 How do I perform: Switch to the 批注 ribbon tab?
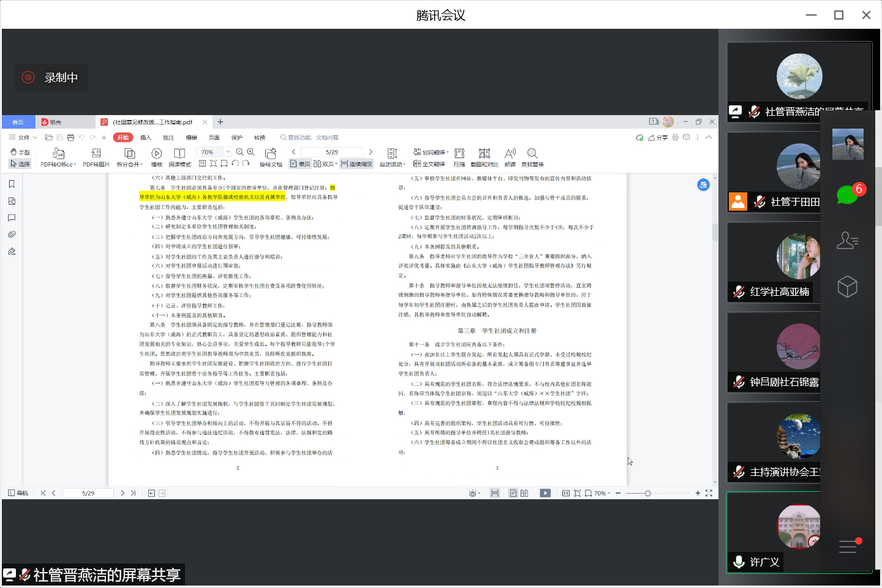[168, 138]
